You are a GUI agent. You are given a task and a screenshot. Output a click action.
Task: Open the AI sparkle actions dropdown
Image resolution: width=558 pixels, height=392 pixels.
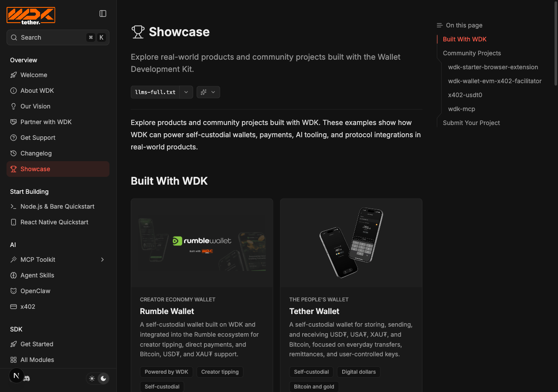[x=208, y=92]
